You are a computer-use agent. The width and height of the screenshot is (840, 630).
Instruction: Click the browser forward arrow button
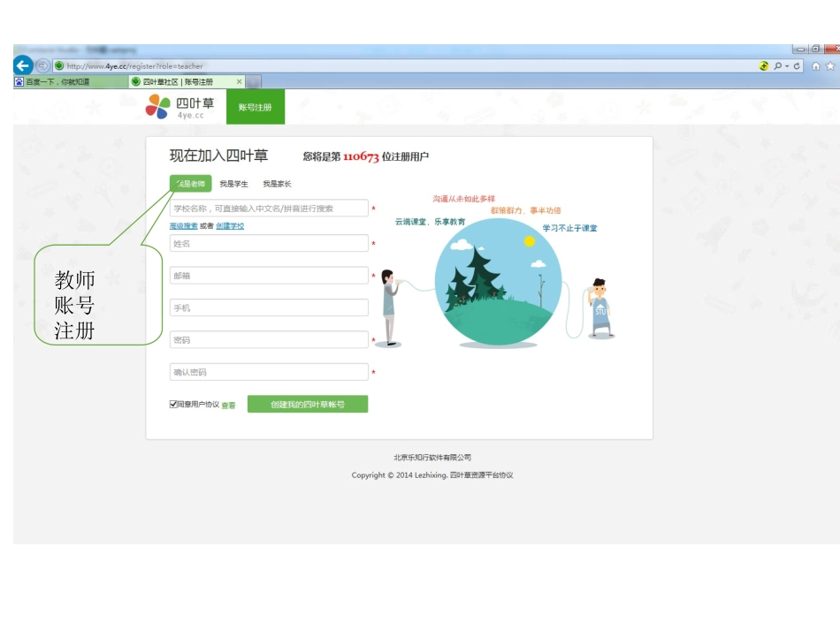pyautogui.click(x=42, y=66)
